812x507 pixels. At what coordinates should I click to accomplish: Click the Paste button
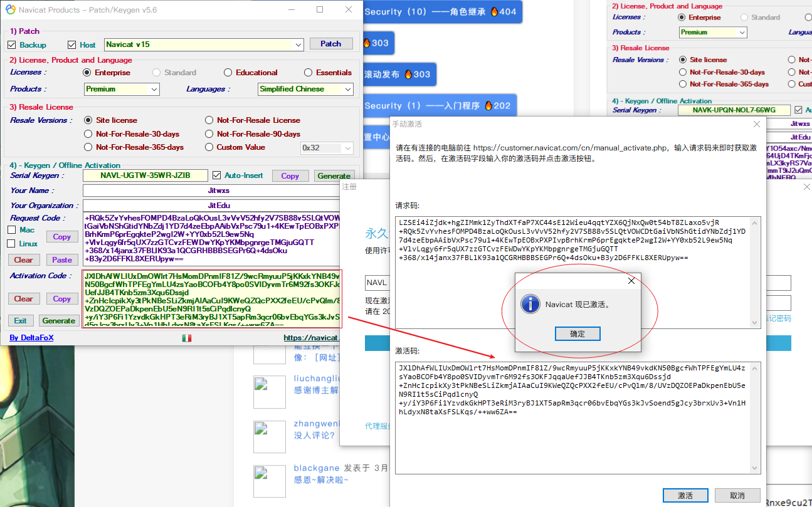click(62, 260)
